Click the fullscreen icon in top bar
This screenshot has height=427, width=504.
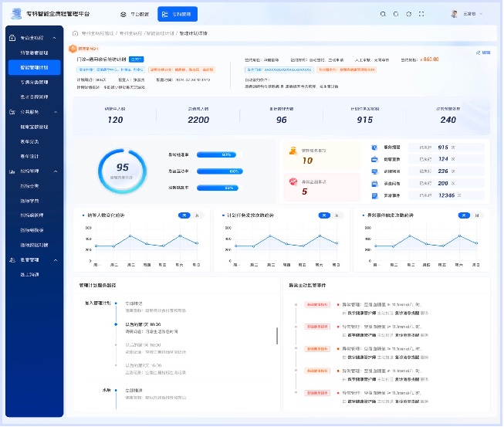pyautogui.click(x=421, y=14)
